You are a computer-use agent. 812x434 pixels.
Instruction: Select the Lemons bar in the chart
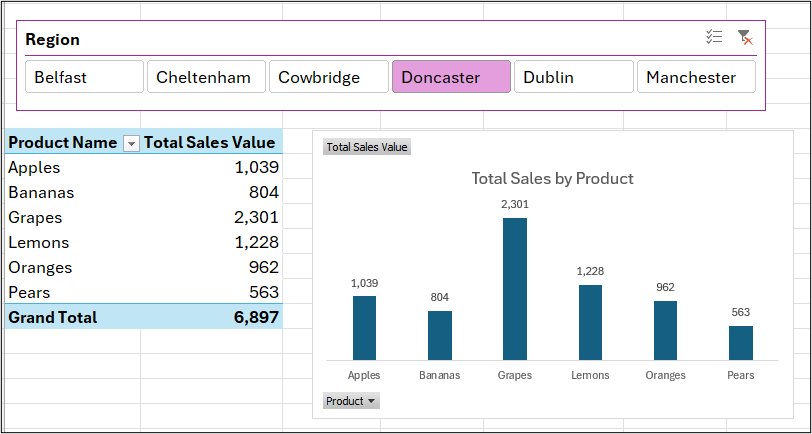[590, 322]
